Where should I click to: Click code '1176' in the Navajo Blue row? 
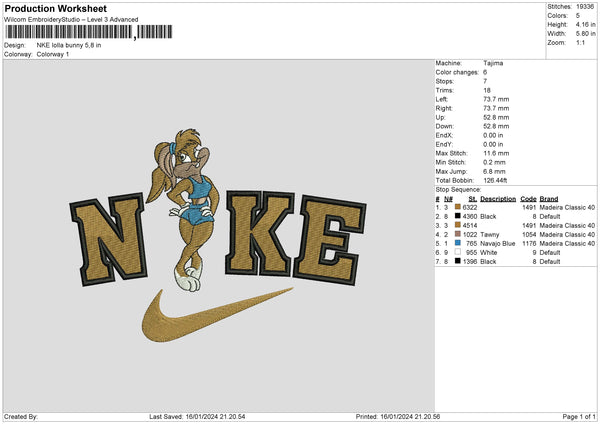pyautogui.click(x=529, y=243)
